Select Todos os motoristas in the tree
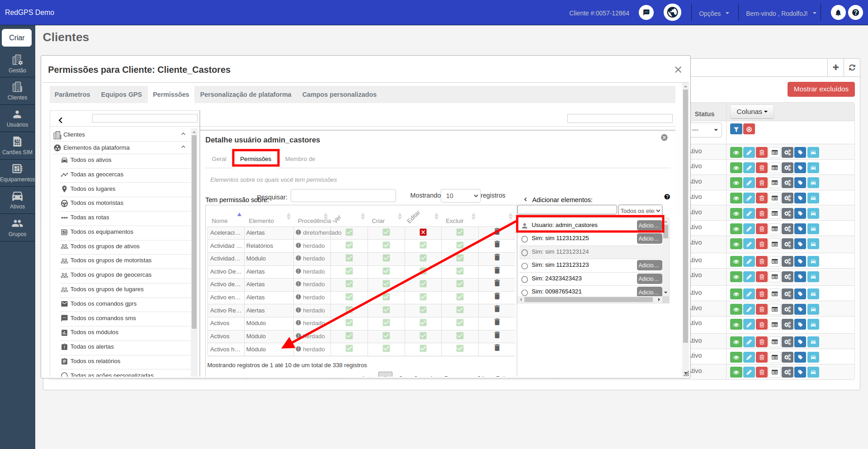868x449 pixels. tap(97, 203)
